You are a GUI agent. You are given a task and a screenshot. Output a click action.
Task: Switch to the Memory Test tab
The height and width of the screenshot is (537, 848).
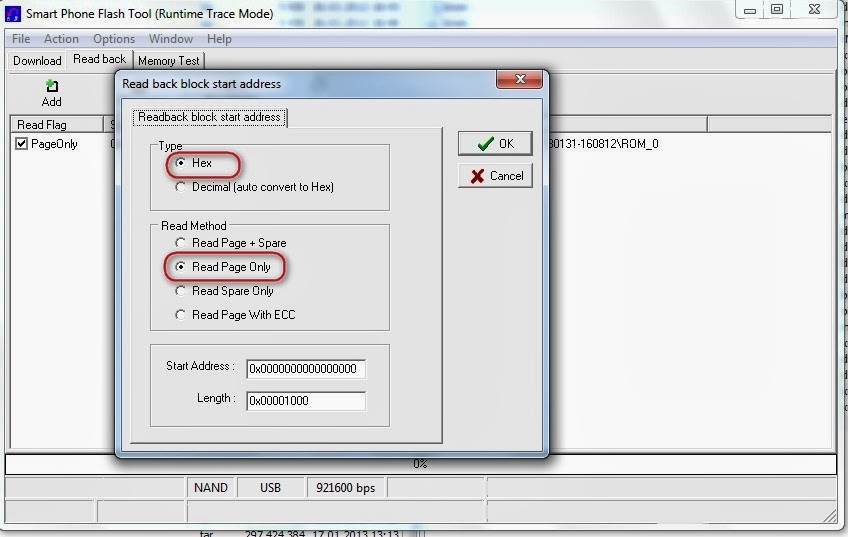point(169,61)
